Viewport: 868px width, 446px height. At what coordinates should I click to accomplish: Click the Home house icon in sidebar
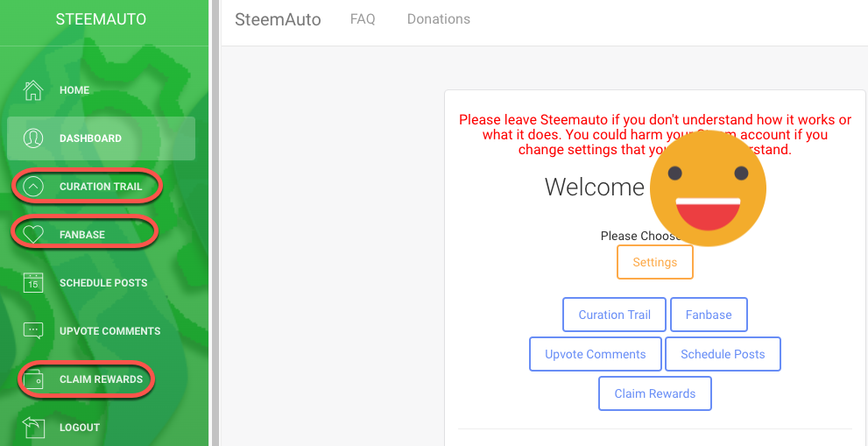click(33, 90)
